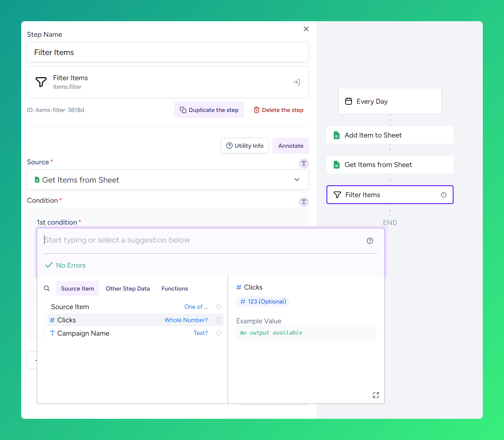The width and height of the screenshot is (504, 440).
Task: Click the expand icon in the preview pane
Action: pos(376,395)
